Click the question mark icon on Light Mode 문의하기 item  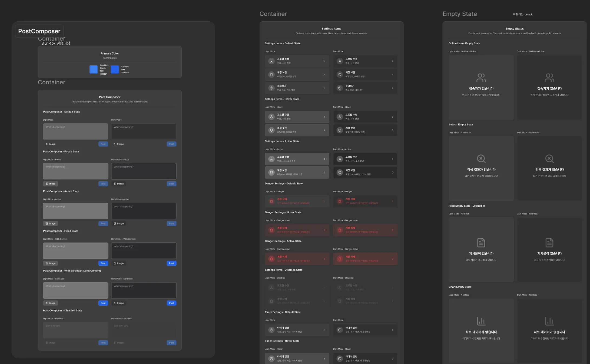[x=271, y=88]
